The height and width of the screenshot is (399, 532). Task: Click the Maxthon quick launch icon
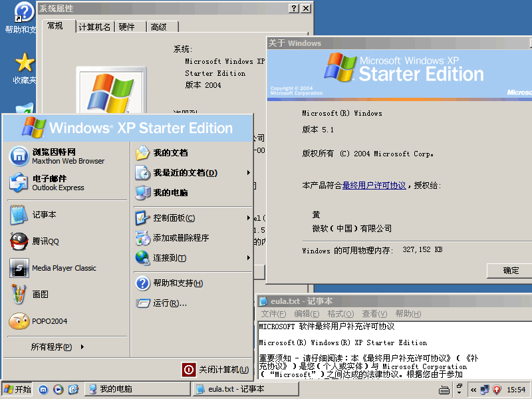43,390
